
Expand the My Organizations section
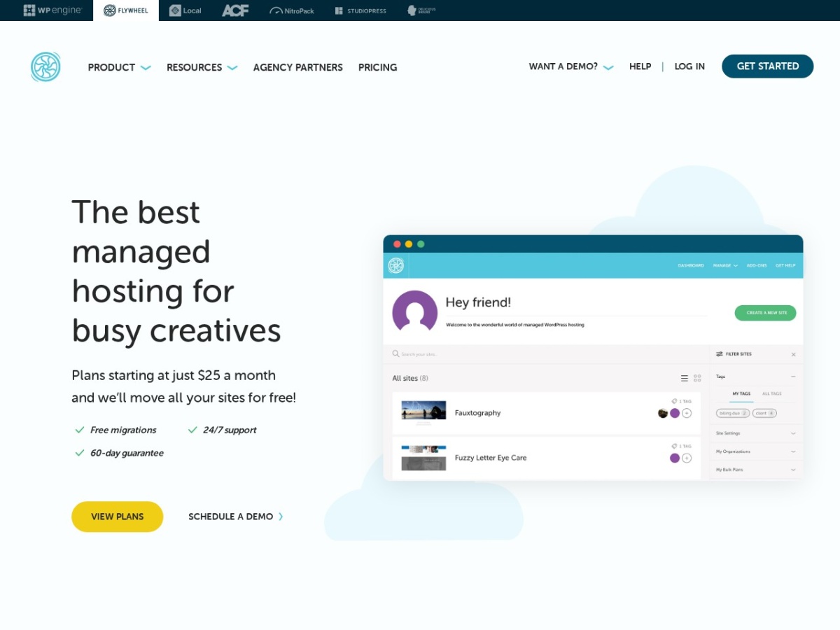(x=756, y=451)
